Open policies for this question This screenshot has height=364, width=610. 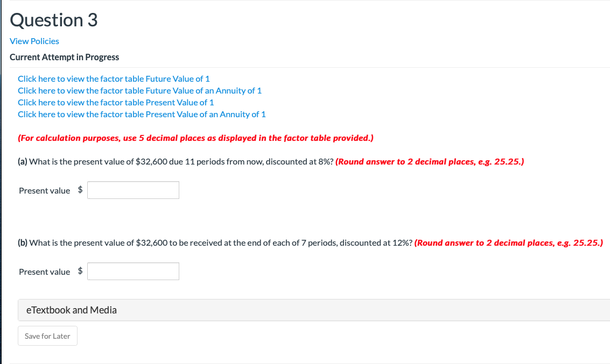[x=34, y=41]
